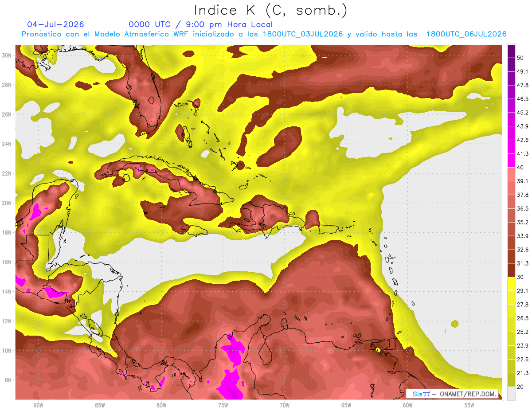532x411 pixels.
Task: Click the '65W' longitude label
Action: point(346,406)
